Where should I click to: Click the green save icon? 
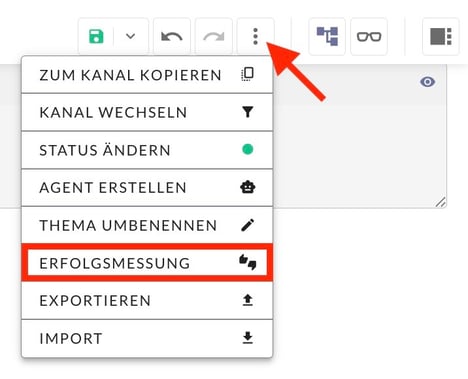tap(96, 36)
